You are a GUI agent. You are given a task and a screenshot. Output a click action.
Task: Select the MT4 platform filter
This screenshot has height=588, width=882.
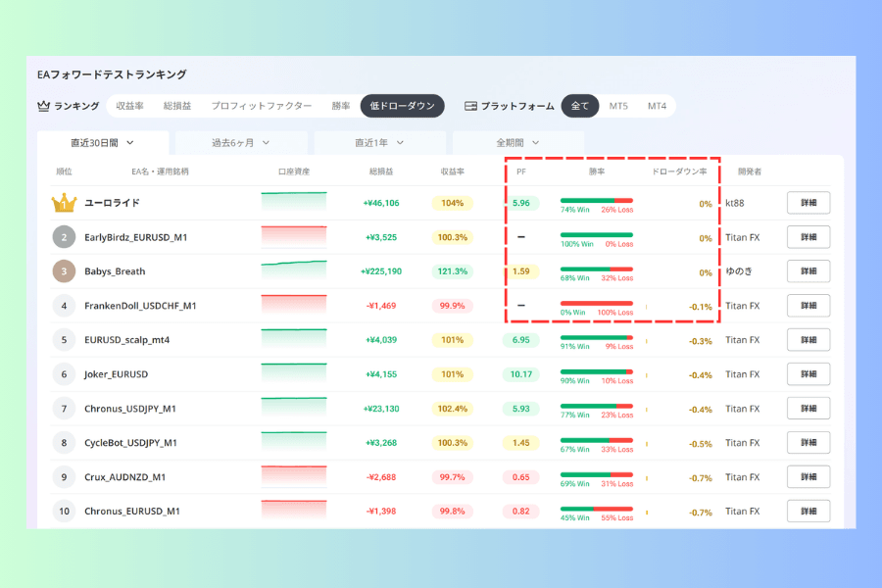(x=657, y=106)
